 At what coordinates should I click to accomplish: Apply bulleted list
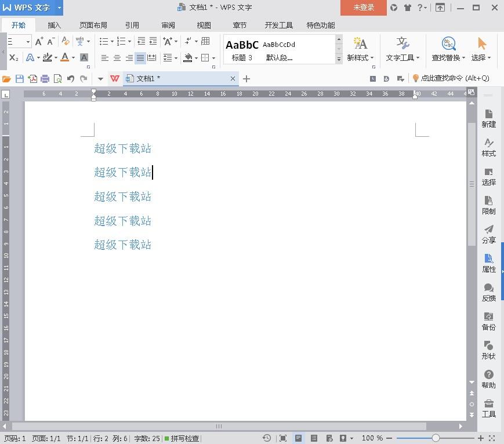[x=103, y=41]
